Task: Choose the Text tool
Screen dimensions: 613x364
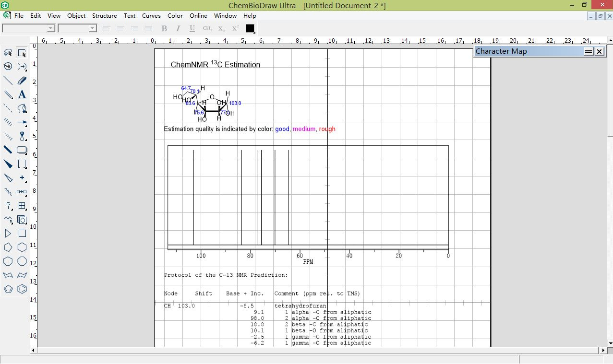Action: point(21,94)
